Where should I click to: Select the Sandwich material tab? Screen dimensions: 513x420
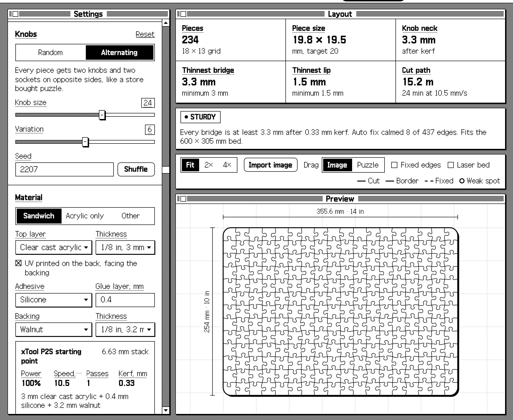point(39,216)
